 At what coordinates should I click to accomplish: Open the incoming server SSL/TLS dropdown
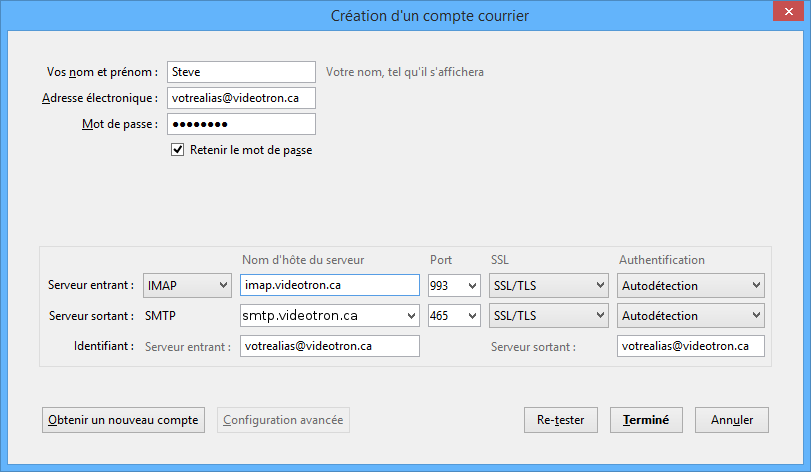coord(548,285)
